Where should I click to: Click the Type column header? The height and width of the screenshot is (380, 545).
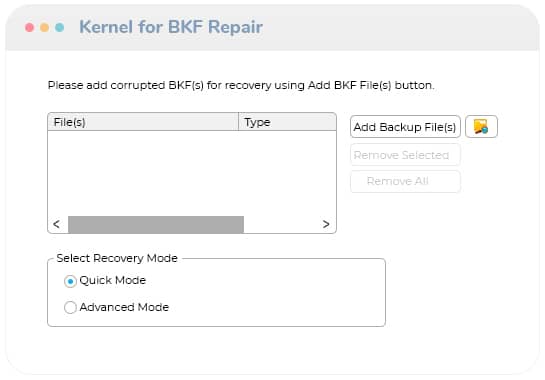click(287, 122)
